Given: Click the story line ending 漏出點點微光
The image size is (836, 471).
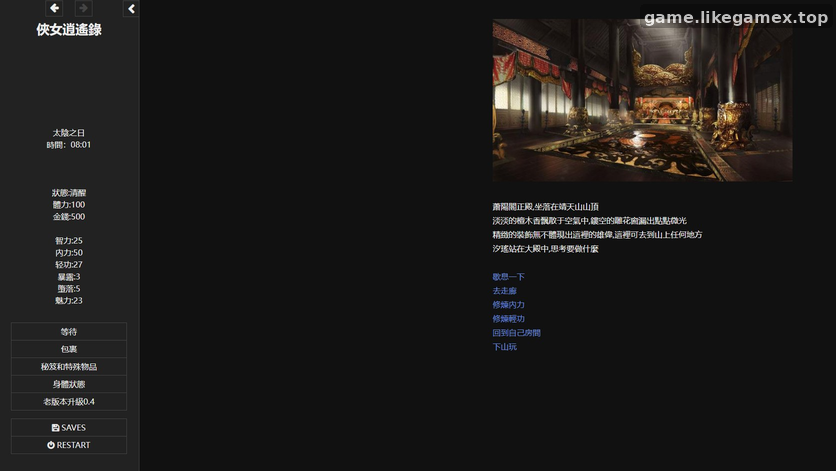Looking at the screenshot, I should click(589, 220).
